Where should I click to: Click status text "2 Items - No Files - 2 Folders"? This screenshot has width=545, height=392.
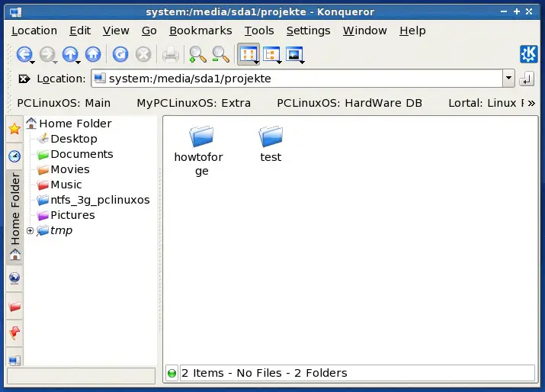tap(264, 373)
